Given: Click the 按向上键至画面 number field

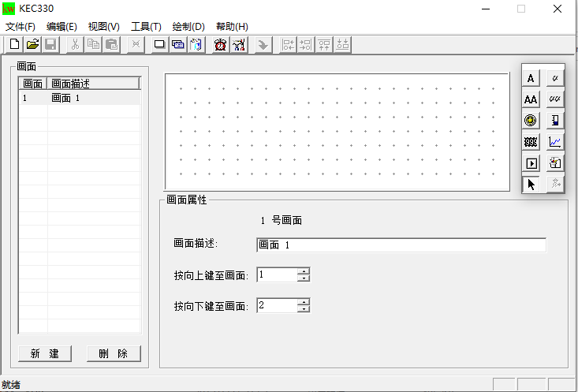Looking at the screenshot, I should point(278,274).
